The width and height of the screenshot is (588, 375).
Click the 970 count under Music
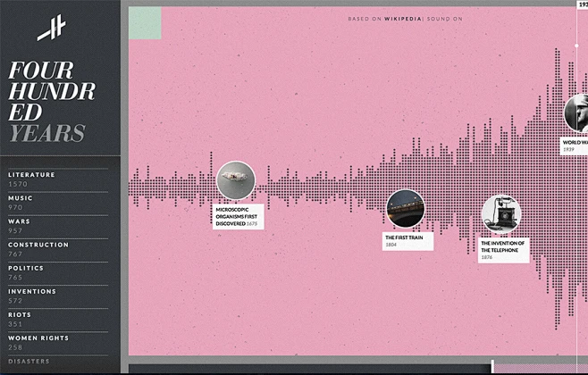(x=15, y=207)
